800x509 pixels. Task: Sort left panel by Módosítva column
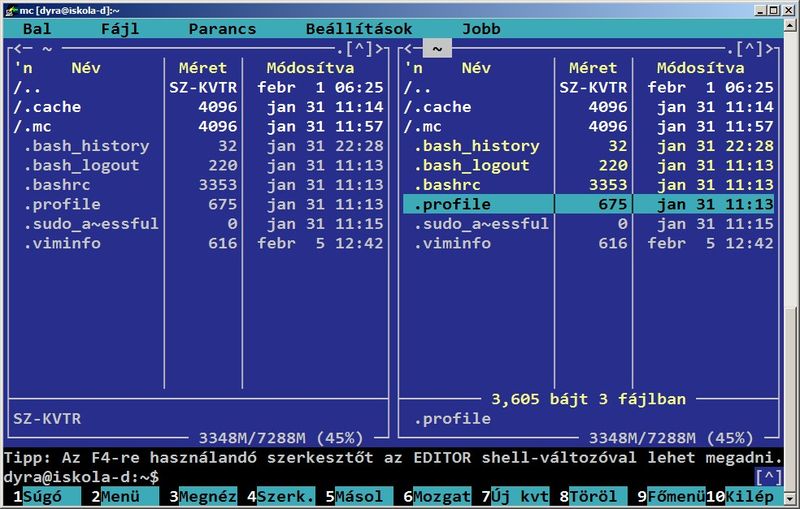click(310, 68)
